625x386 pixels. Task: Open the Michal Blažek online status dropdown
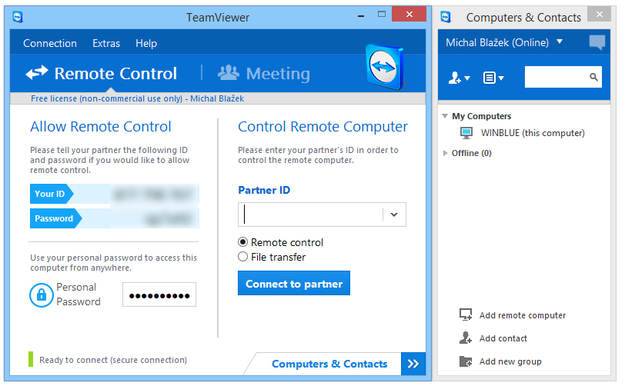(560, 41)
